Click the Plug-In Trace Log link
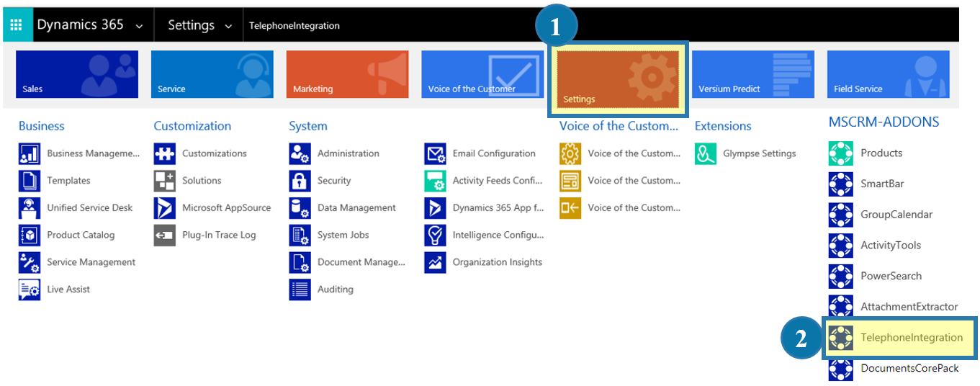Image resolution: width=980 pixels, height=386 pixels. tap(219, 235)
